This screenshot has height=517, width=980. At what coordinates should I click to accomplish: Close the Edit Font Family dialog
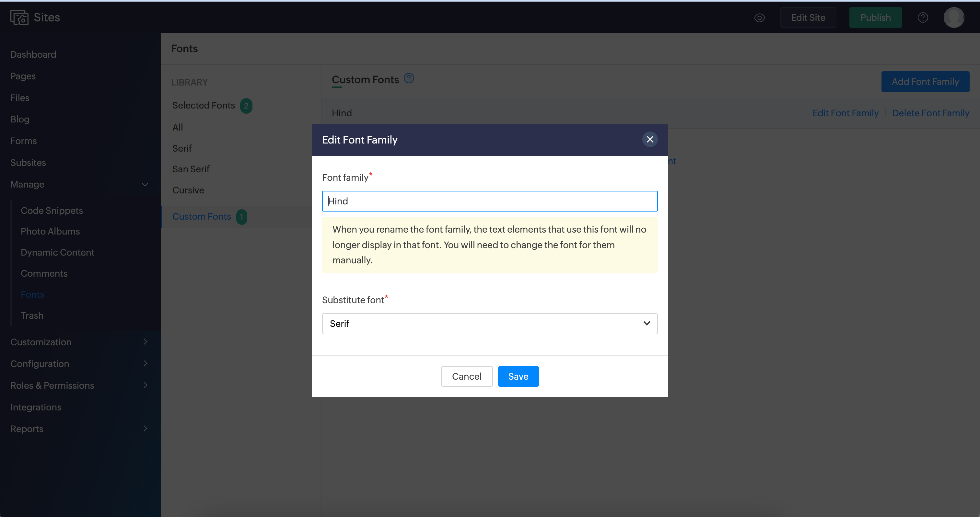point(650,140)
